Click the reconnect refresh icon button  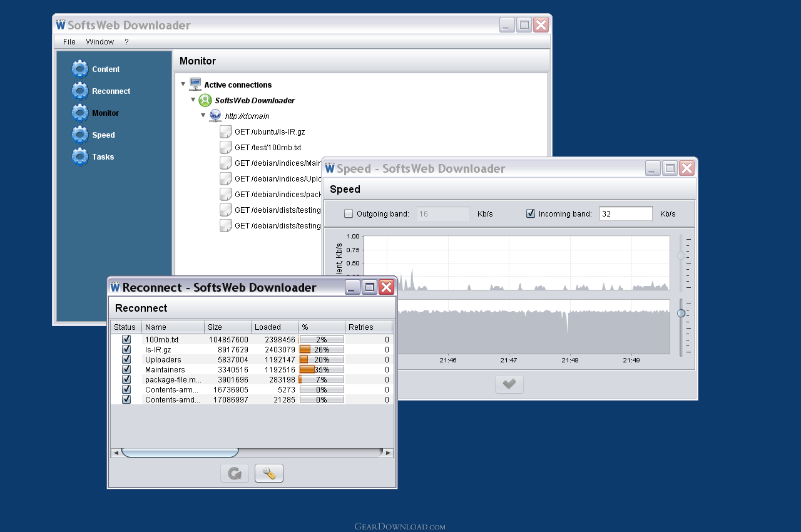click(x=235, y=473)
